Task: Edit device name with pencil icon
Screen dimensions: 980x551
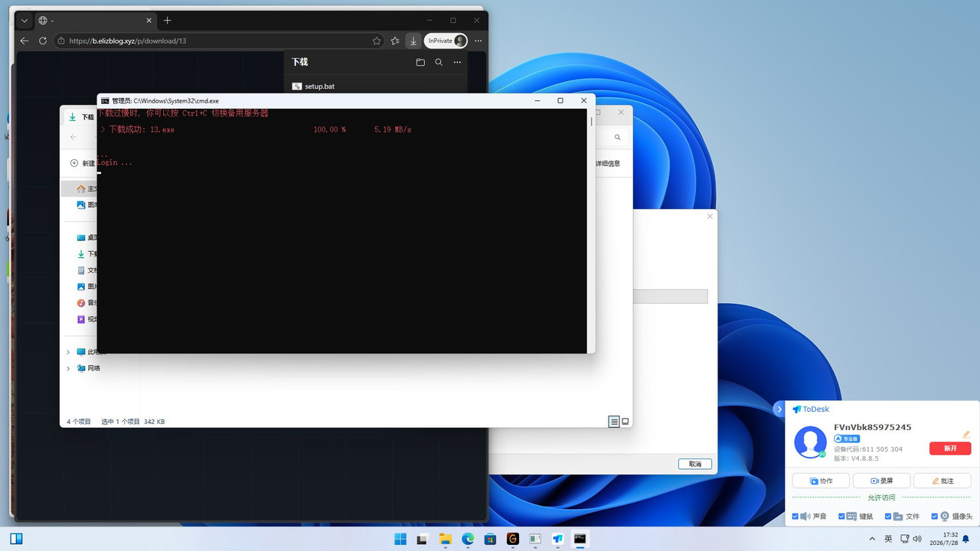Action: click(x=966, y=435)
